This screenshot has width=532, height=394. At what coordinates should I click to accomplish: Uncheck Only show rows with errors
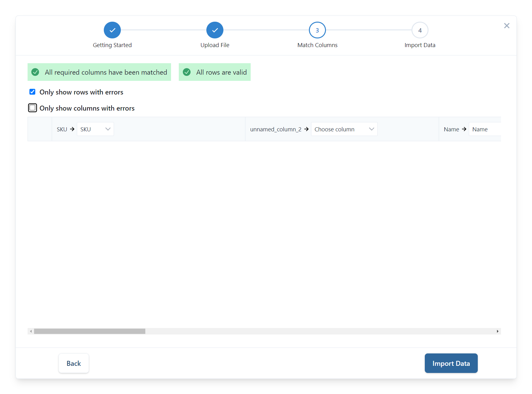pos(32,92)
